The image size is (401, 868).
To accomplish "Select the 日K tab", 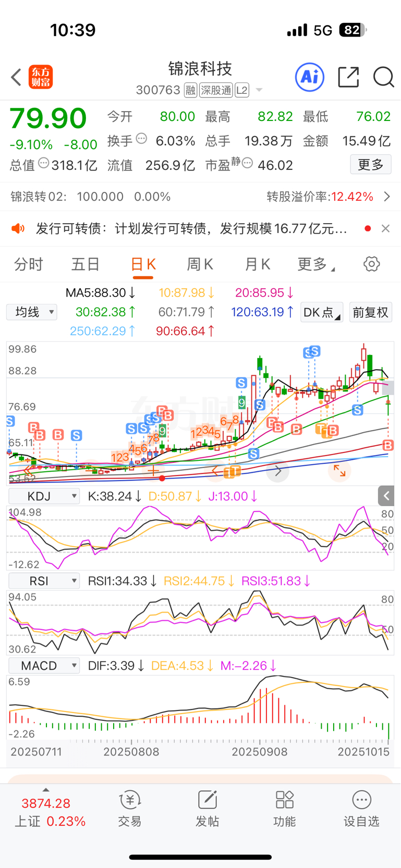I will 143,264.
